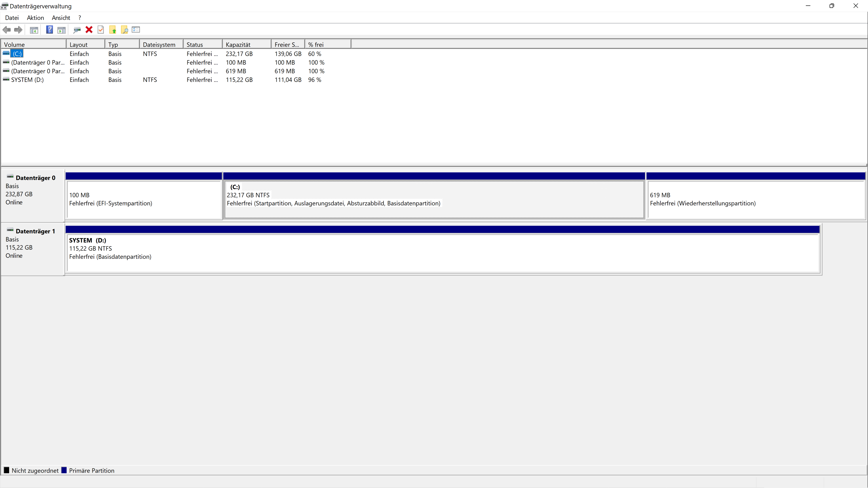Select the (C:) partition in the graphical view
The image size is (868, 488).
coord(434,200)
